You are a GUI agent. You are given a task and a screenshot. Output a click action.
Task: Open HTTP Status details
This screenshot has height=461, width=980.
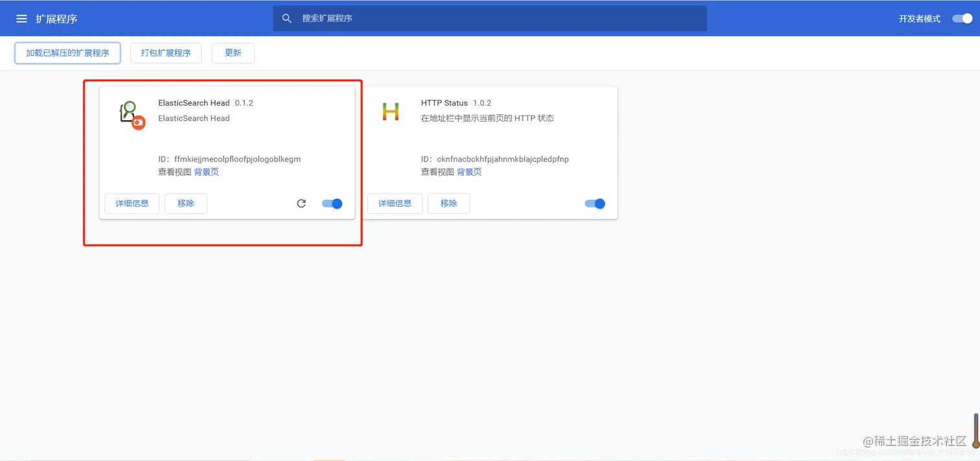395,204
